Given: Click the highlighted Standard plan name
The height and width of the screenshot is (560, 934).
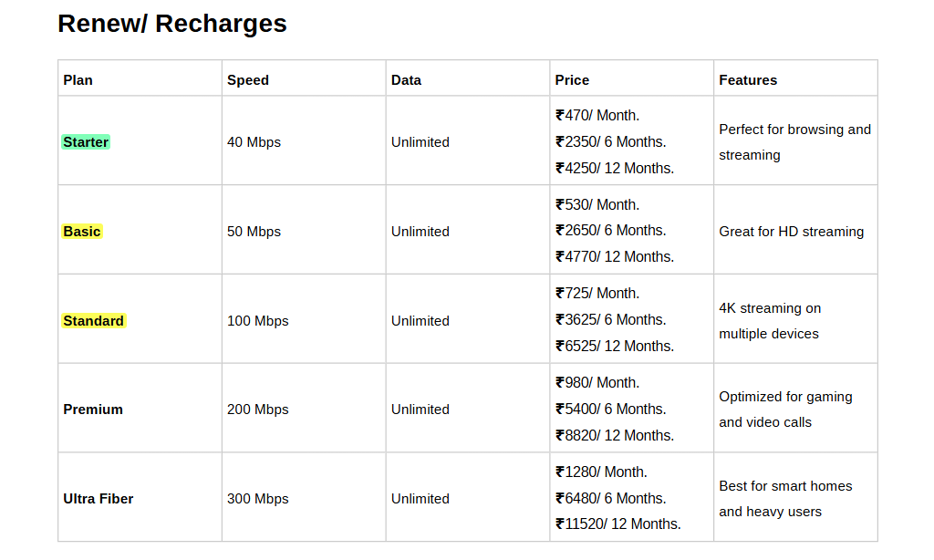Looking at the screenshot, I should click(x=94, y=321).
